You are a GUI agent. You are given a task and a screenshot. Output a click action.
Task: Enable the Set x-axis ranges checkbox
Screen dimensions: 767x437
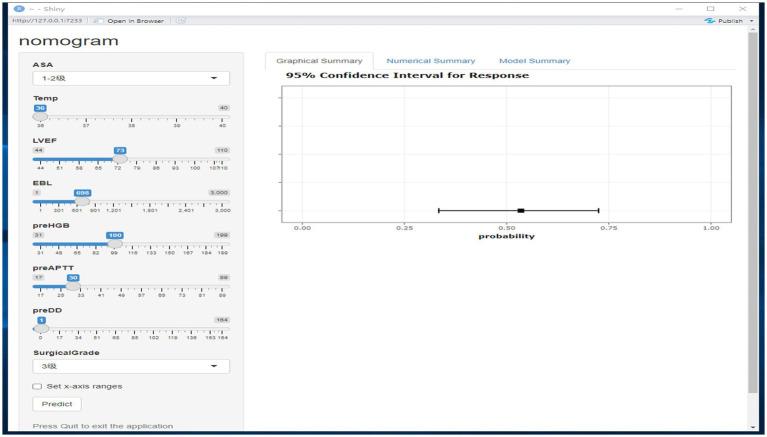[x=38, y=386]
